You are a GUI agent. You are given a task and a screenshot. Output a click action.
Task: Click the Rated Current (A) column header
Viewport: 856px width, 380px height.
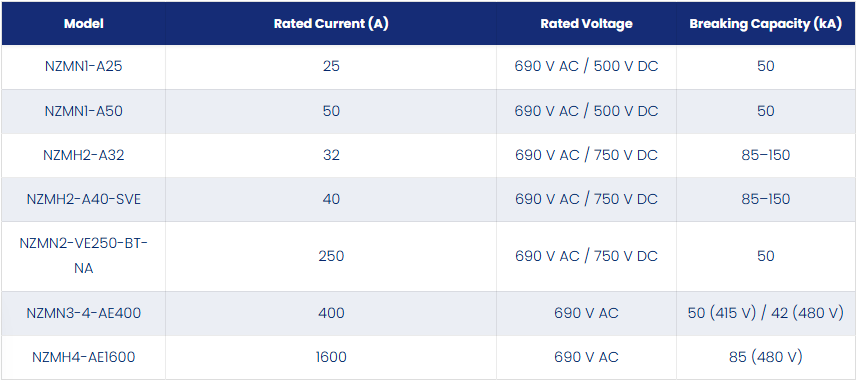point(331,24)
